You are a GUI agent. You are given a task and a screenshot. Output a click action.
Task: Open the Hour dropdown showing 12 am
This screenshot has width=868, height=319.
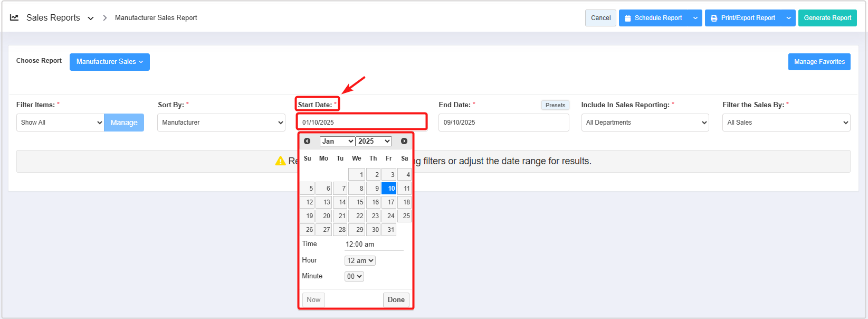pyautogui.click(x=360, y=260)
